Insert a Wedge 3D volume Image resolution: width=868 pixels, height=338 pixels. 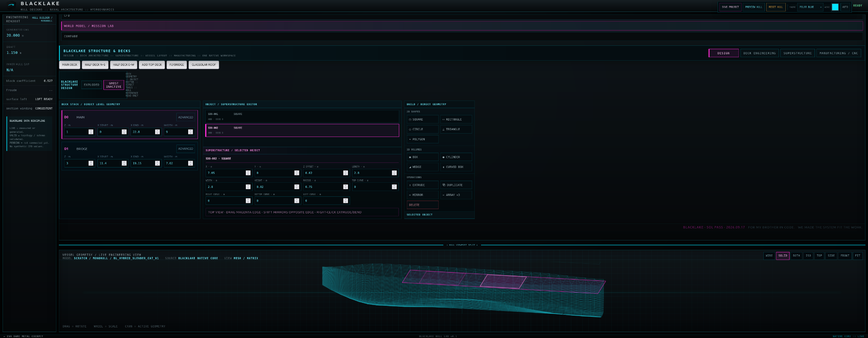[x=422, y=167]
